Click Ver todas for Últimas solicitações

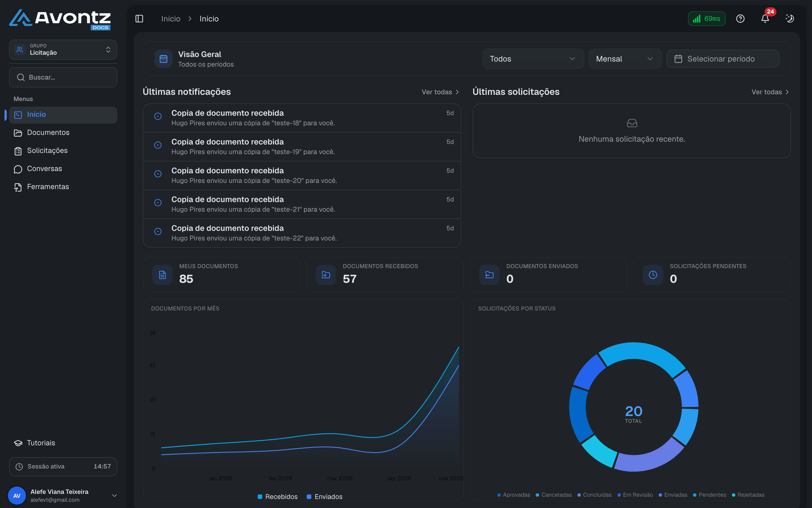pos(770,92)
